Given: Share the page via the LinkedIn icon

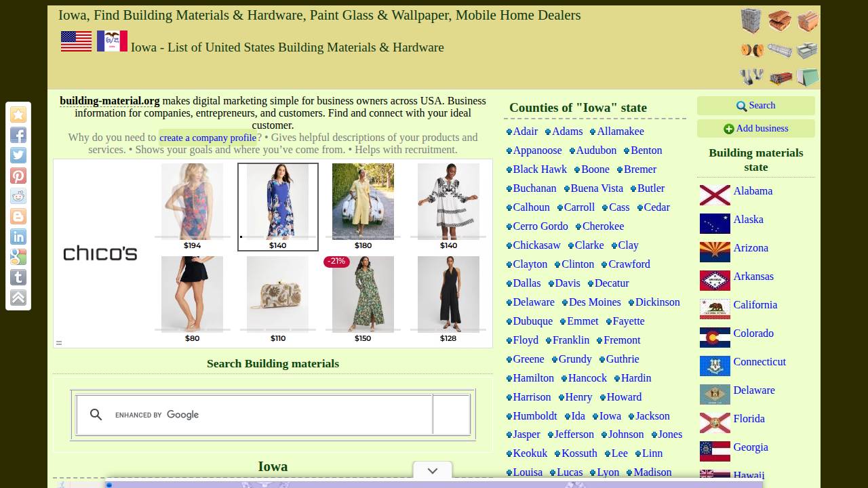Looking at the screenshot, I should click(x=18, y=237).
